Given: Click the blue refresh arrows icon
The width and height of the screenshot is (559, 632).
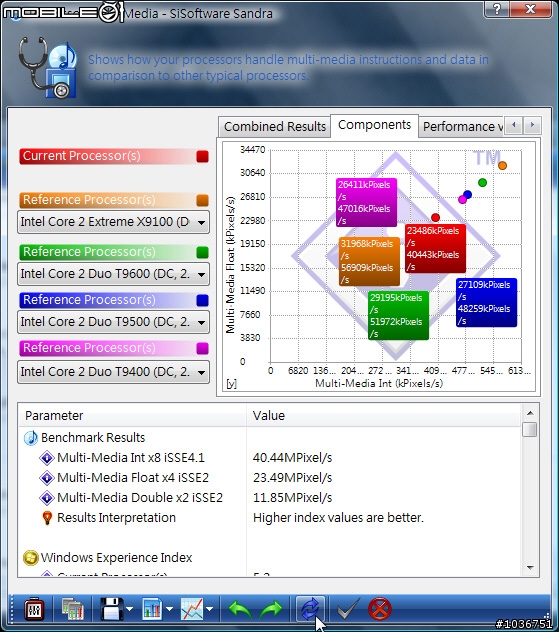Looking at the screenshot, I should pos(310,609).
